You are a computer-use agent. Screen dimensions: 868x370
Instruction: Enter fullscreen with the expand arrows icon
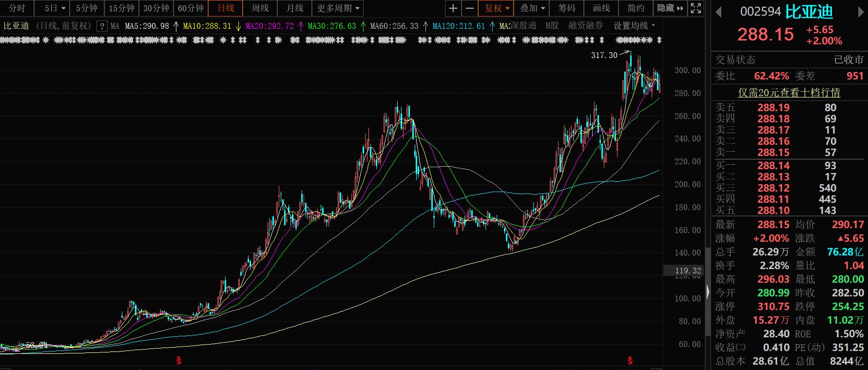click(x=696, y=8)
